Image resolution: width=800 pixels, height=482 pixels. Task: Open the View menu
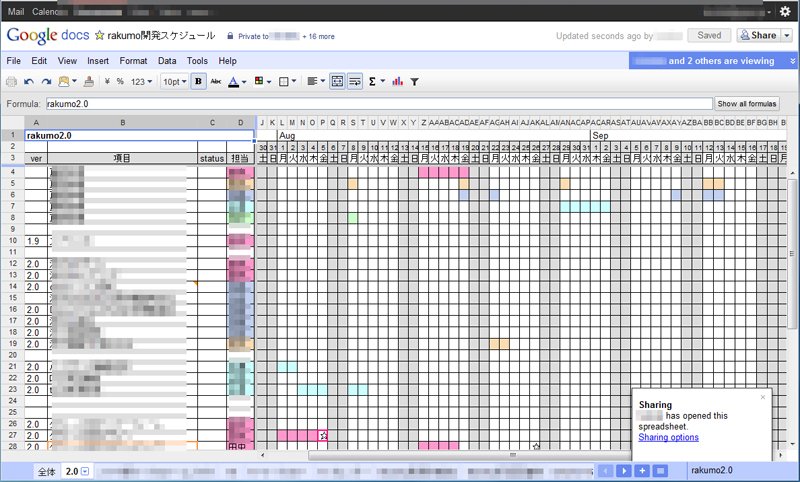pos(67,61)
